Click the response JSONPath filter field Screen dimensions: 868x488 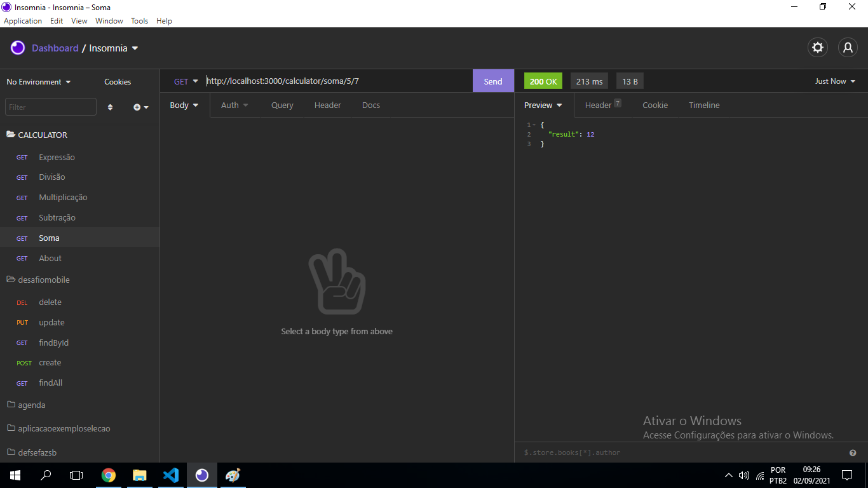(683, 452)
